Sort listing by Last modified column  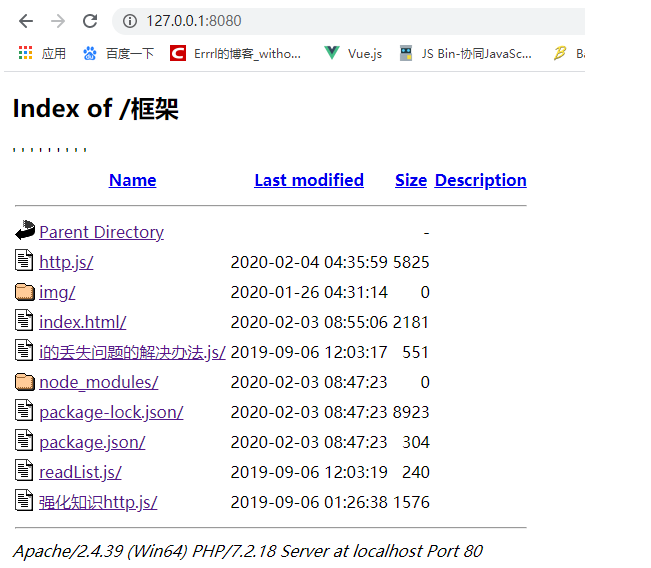[x=309, y=180]
